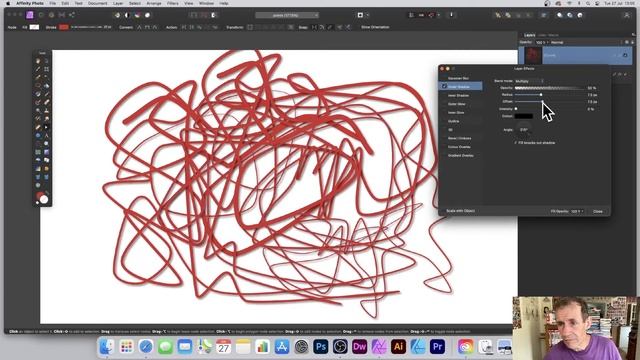Toggle Scale with Object checkbox
The width and height of the screenshot is (640, 360).
pyautogui.click(x=444, y=211)
